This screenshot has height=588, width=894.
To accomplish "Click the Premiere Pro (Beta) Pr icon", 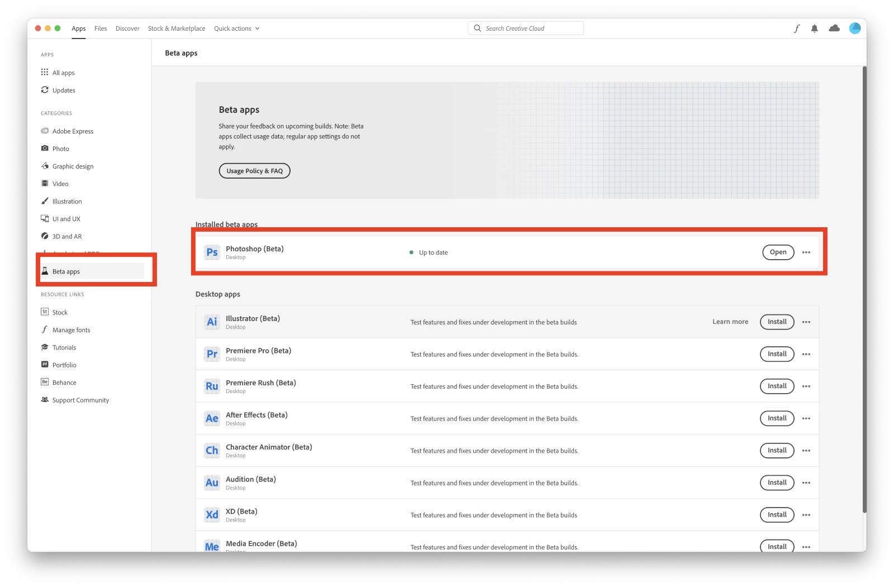I will tap(212, 354).
